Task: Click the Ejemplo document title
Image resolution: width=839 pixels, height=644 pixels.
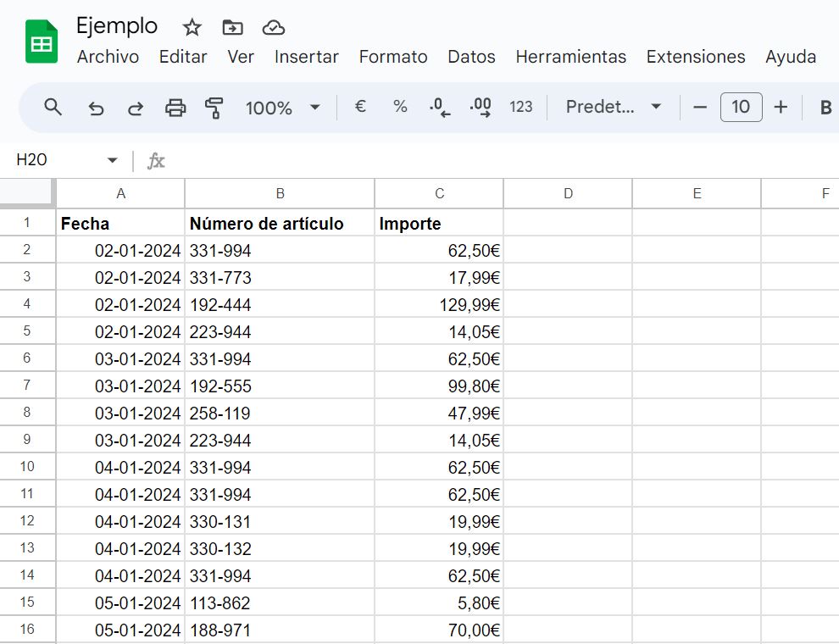Action: click(117, 25)
